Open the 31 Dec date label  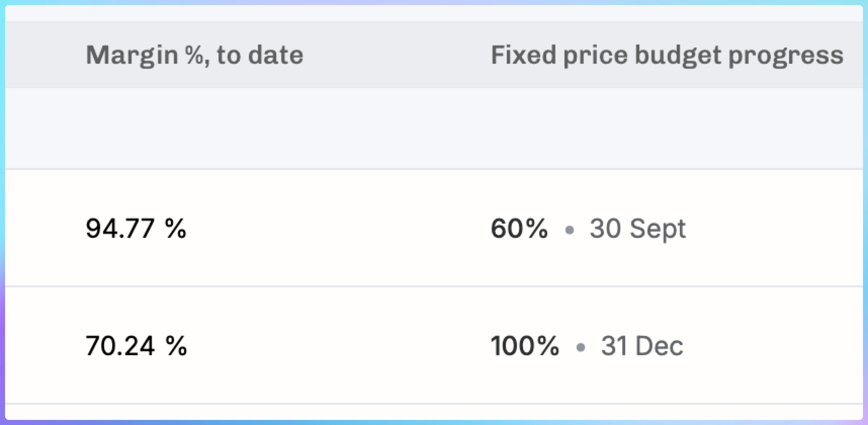642,346
